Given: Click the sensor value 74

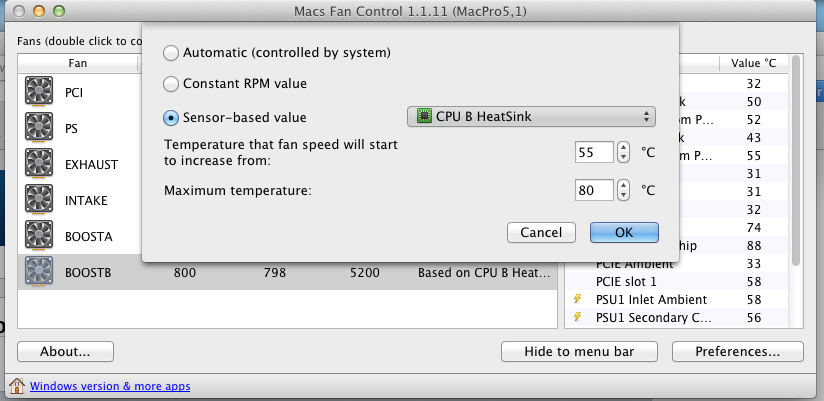Looking at the screenshot, I should pos(754,228).
